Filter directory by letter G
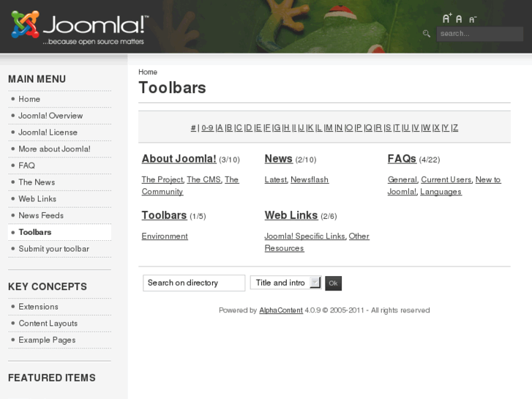532x399 pixels. click(x=277, y=127)
